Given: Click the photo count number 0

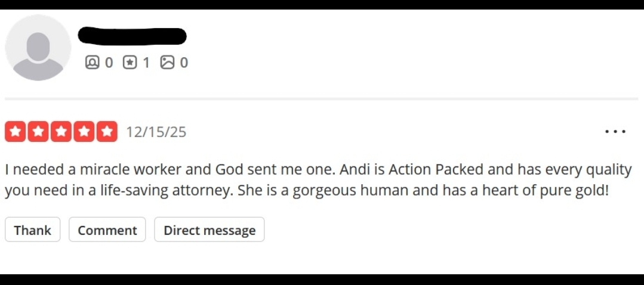Looking at the screenshot, I should pyautogui.click(x=184, y=62).
